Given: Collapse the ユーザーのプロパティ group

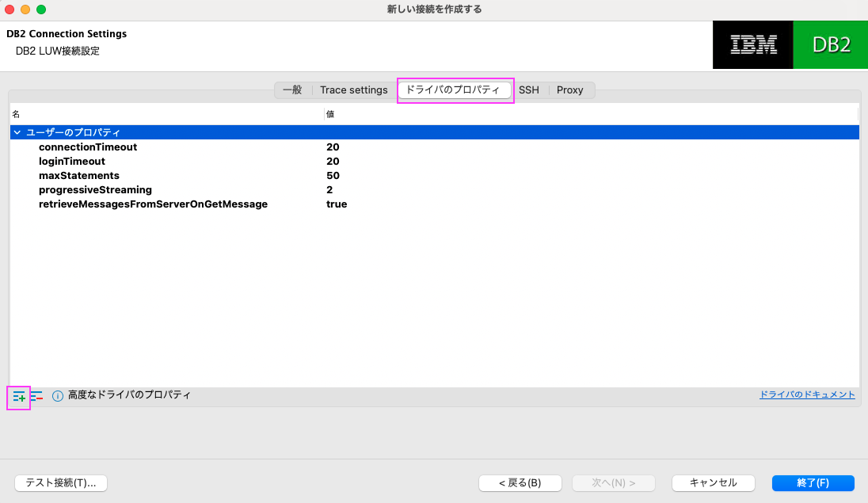Looking at the screenshot, I should 17,132.
